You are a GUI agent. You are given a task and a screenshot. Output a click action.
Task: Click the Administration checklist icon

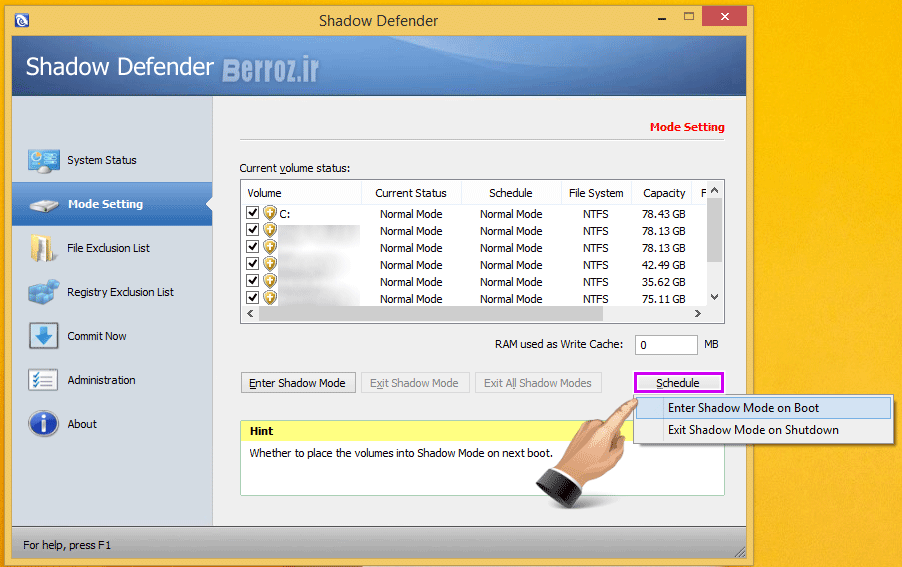[x=43, y=380]
